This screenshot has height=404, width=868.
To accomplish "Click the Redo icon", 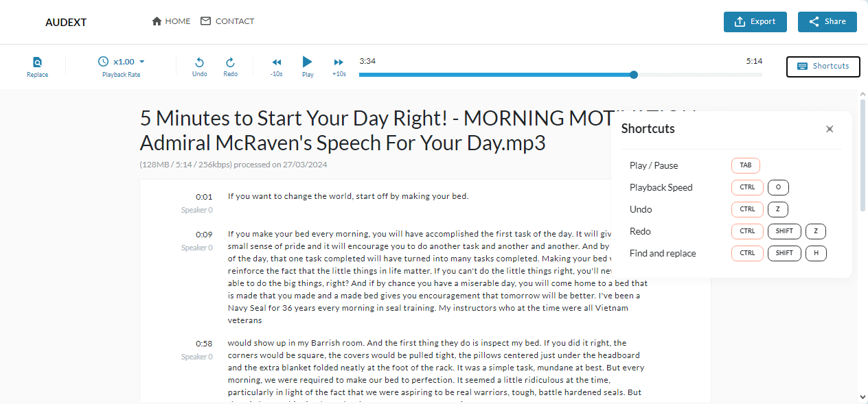I will tap(230, 62).
